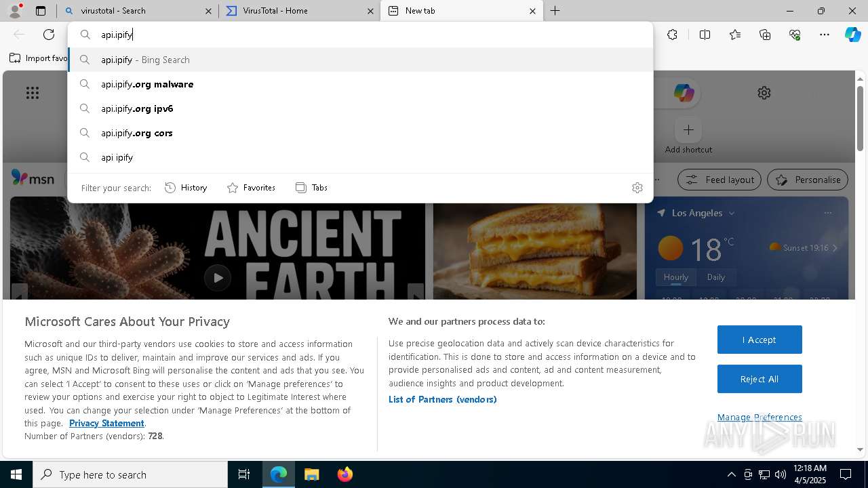Image resolution: width=868 pixels, height=488 pixels.
Task: Click the msn logo
Action: pos(33,178)
